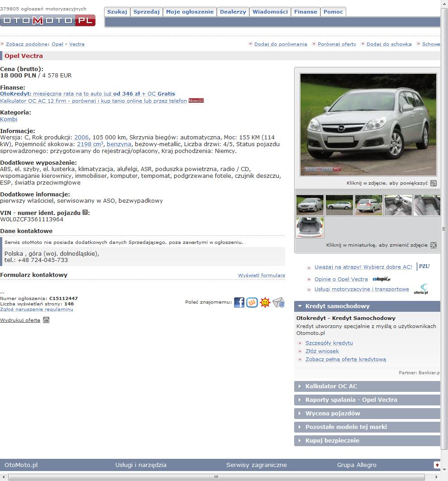
Task: Click the Nowość badge beside the calculator link
Action: (x=196, y=100)
